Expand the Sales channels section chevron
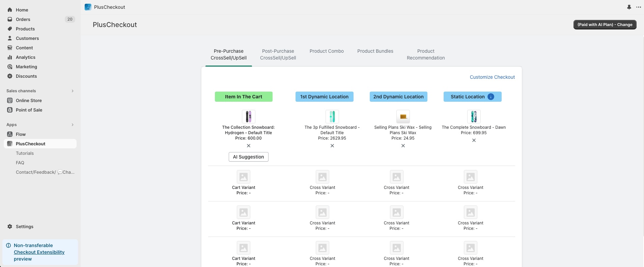Screen dimensions: 644x267 click(73, 91)
